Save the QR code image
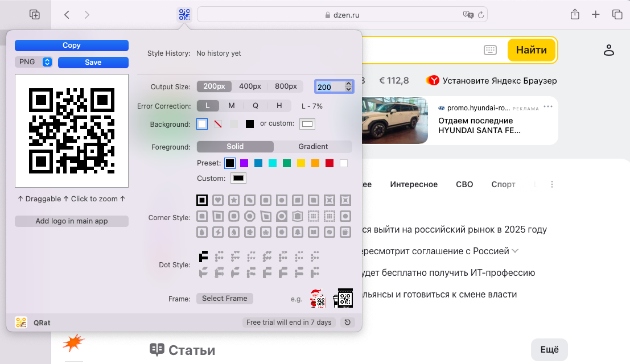 93,62
